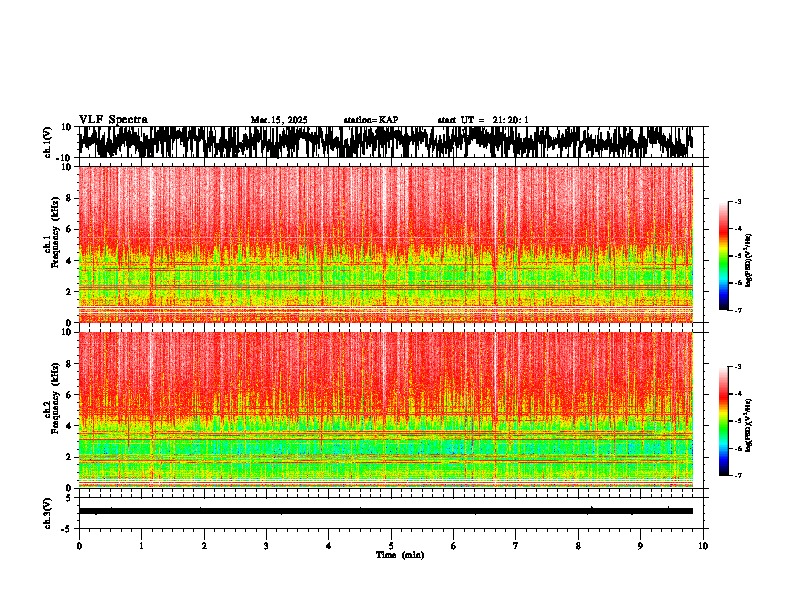The width and height of the screenshot is (792, 612).
Task: Click the "8" kHz tick on ch.1 spectrogram axis
Action: [69, 198]
